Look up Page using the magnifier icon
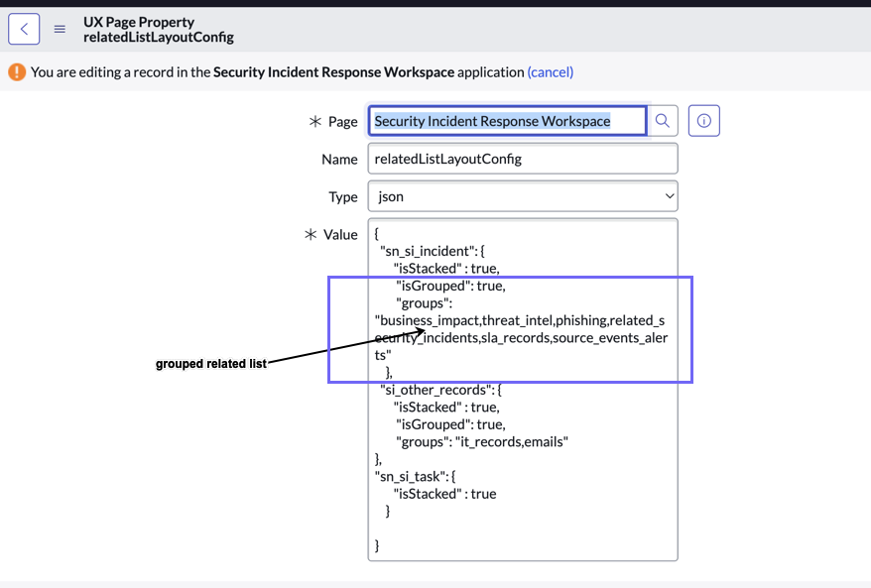 click(662, 121)
